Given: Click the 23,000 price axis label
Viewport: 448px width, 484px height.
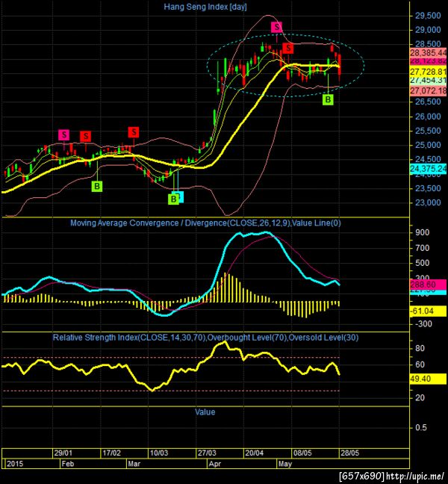Looking at the screenshot, I should coord(428,202).
